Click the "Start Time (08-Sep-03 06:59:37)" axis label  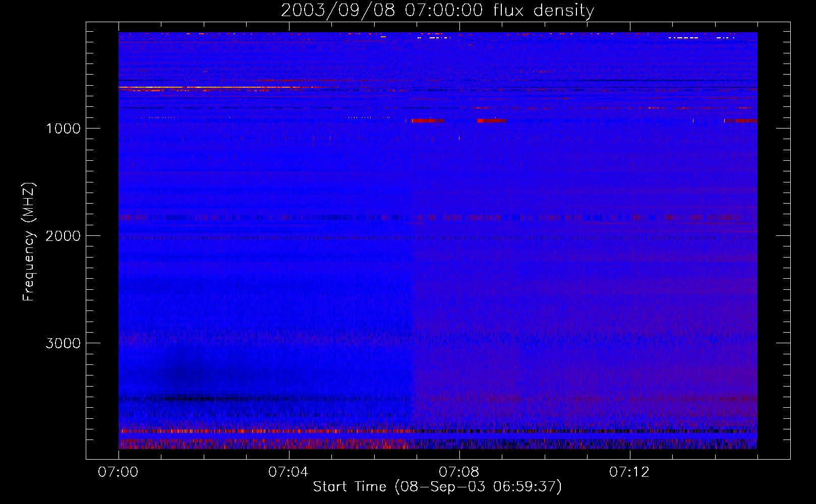(437, 487)
